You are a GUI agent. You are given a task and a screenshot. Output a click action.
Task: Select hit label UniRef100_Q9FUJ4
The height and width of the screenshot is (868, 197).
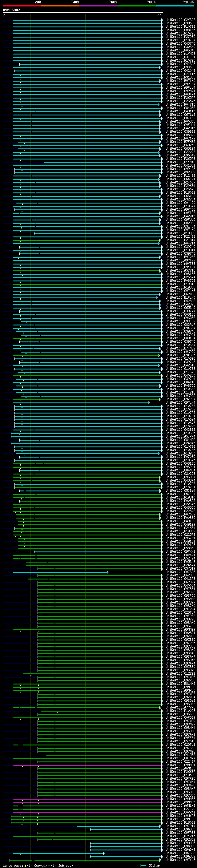[180, 125]
